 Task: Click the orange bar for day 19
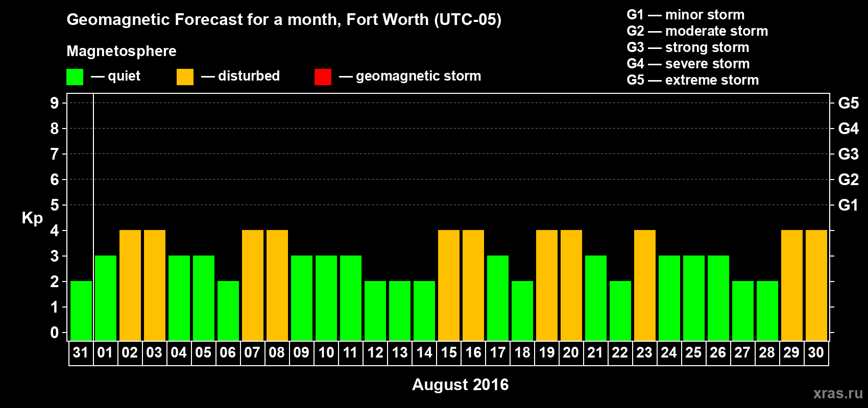[x=547, y=285]
